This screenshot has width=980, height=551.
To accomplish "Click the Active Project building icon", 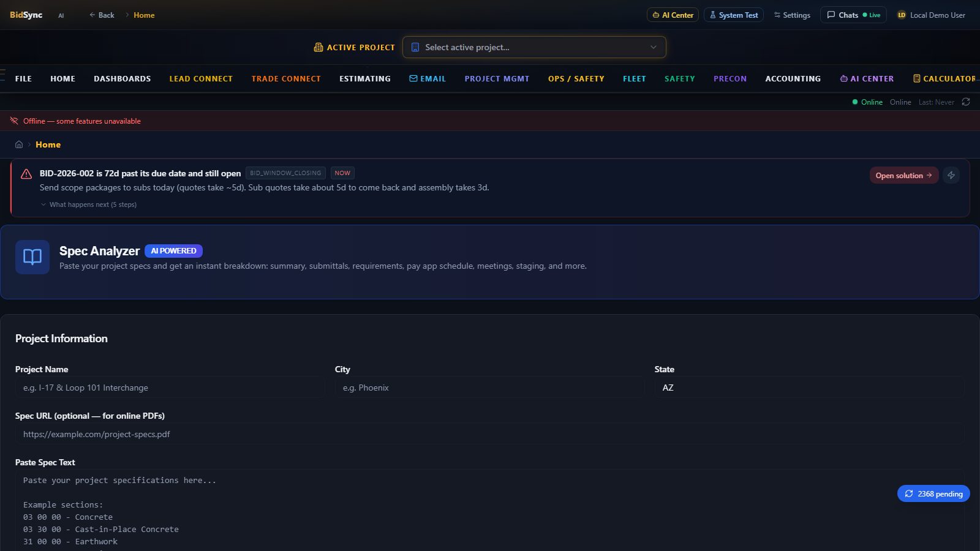I will (318, 47).
